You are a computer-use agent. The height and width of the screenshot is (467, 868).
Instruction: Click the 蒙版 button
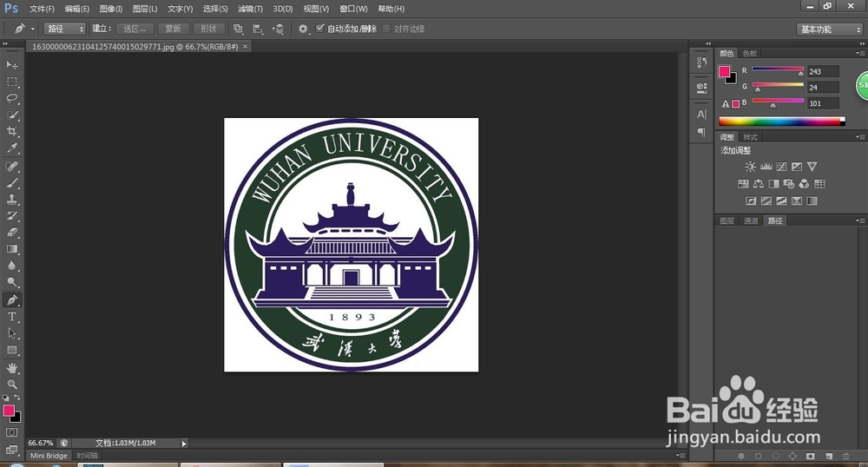point(174,29)
